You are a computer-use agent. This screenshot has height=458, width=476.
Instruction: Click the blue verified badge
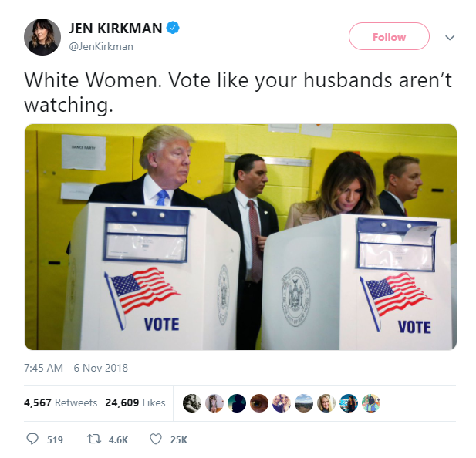tap(173, 28)
